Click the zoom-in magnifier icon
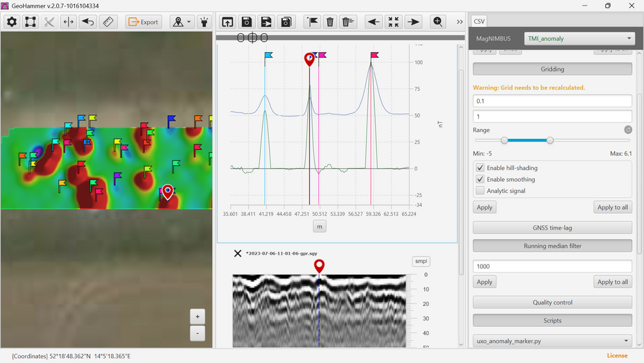Image resolution: width=644 pixels, height=363 pixels. pos(438,22)
